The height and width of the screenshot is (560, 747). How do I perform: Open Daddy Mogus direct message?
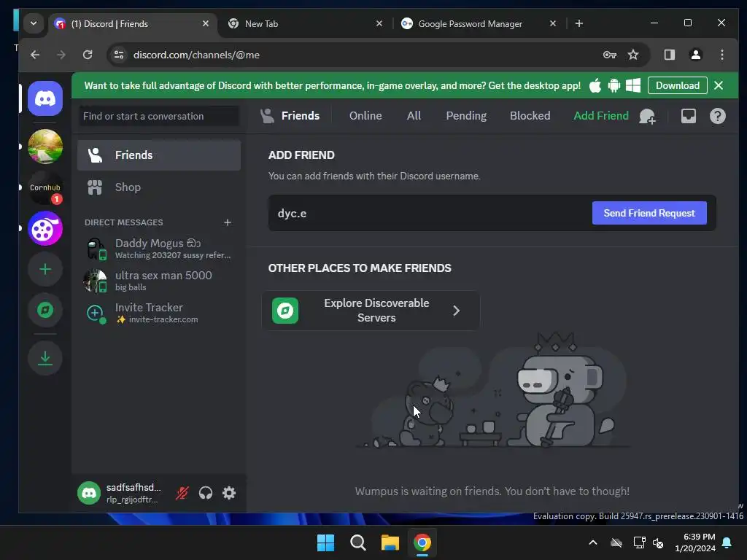click(x=159, y=249)
